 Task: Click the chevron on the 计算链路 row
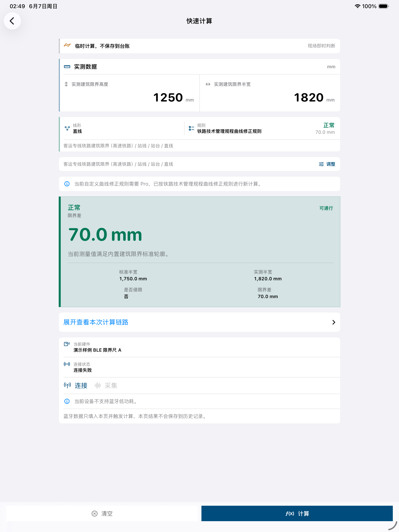(x=334, y=322)
